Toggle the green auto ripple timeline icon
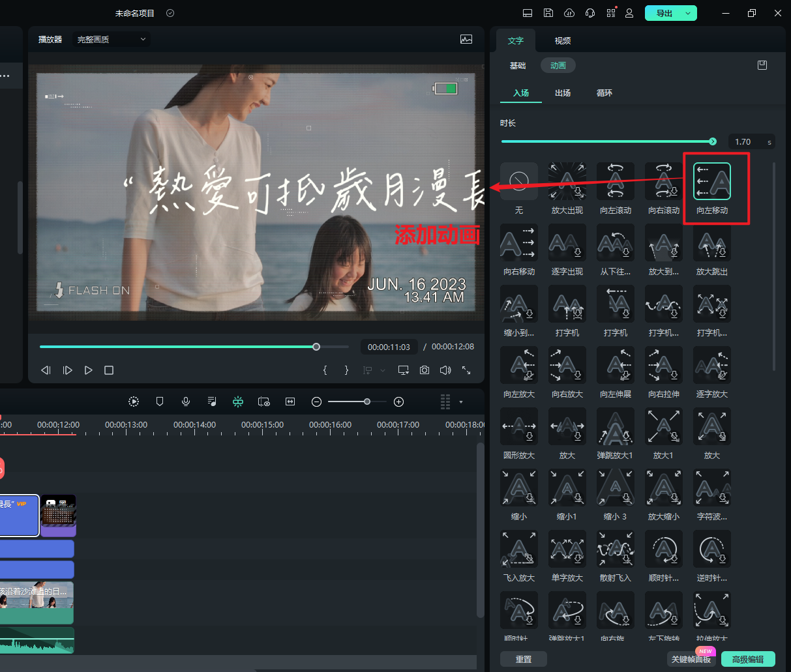 238,402
